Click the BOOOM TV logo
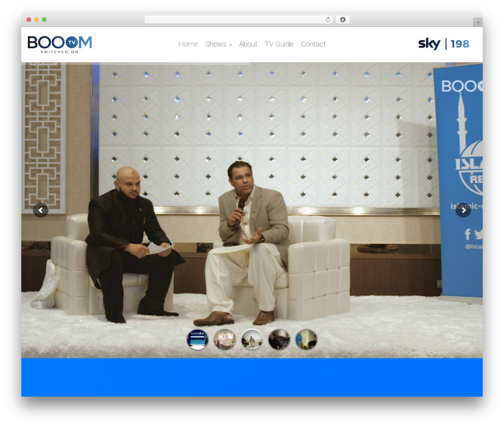The height and width of the screenshot is (427, 504). (59, 44)
